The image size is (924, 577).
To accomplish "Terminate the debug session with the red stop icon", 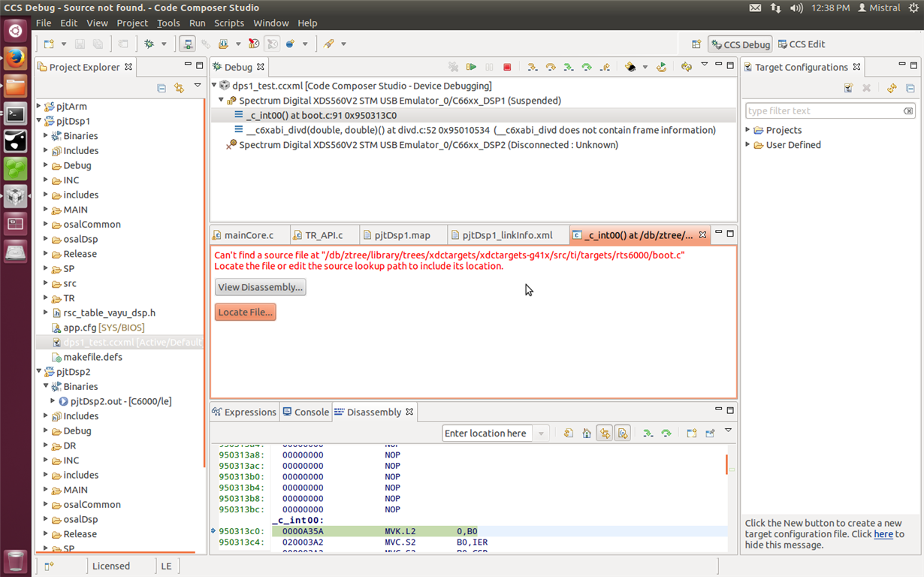I will (507, 67).
